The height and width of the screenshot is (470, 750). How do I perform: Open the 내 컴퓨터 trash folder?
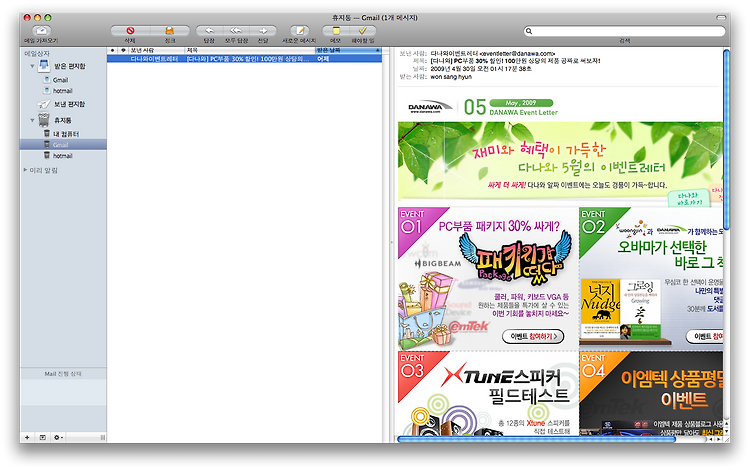[x=61, y=134]
